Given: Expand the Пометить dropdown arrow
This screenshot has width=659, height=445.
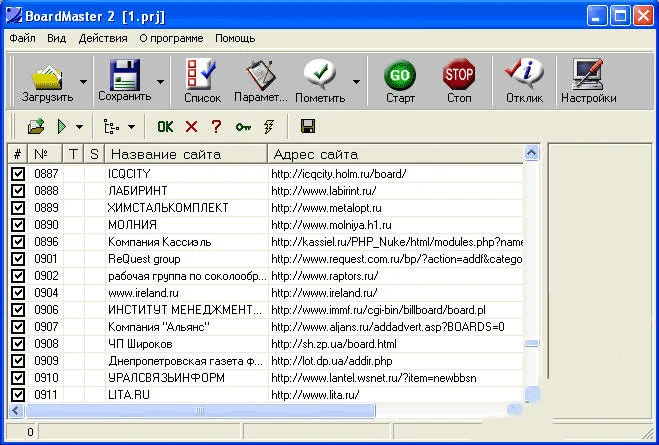Looking at the screenshot, I should click(x=356, y=82).
